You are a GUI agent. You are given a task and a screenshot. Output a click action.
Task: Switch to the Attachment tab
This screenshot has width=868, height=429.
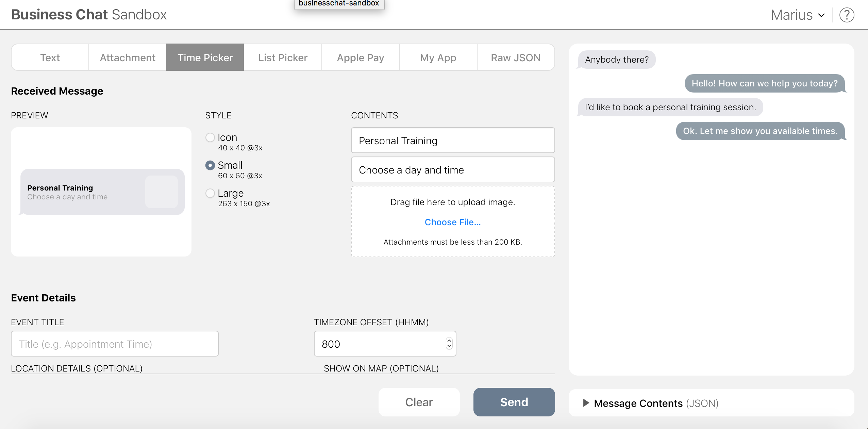pyautogui.click(x=128, y=57)
